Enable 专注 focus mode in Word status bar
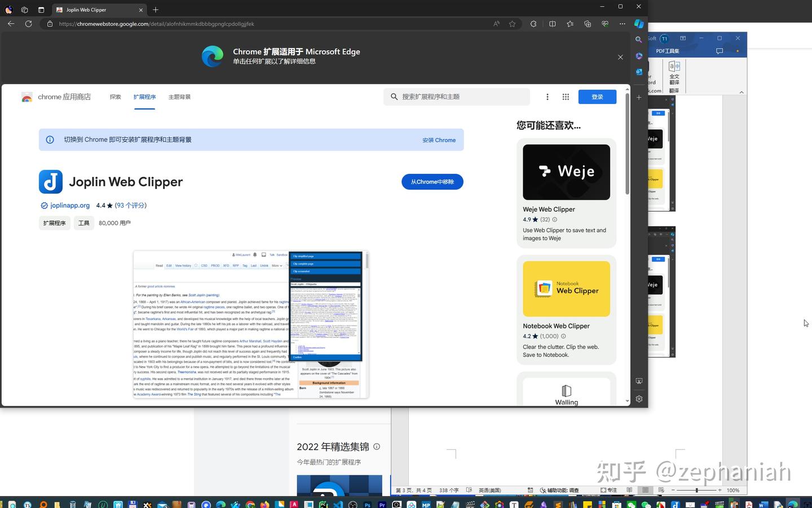The height and width of the screenshot is (508, 812). (609, 490)
